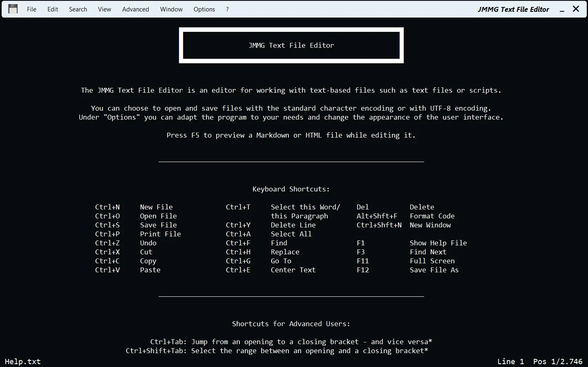Click the 'Keyboard Shortcuts:' heading
This screenshot has height=367, width=588.
(x=291, y=189)
